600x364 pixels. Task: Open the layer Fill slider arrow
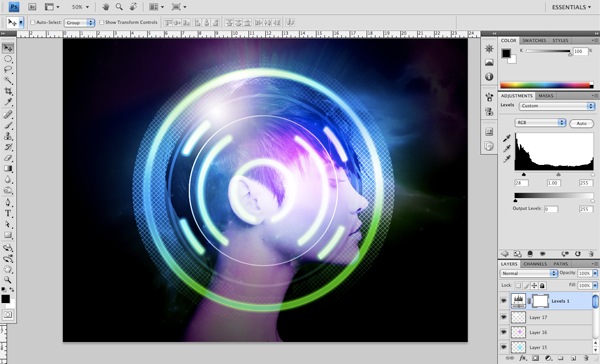tap(595, 286)
